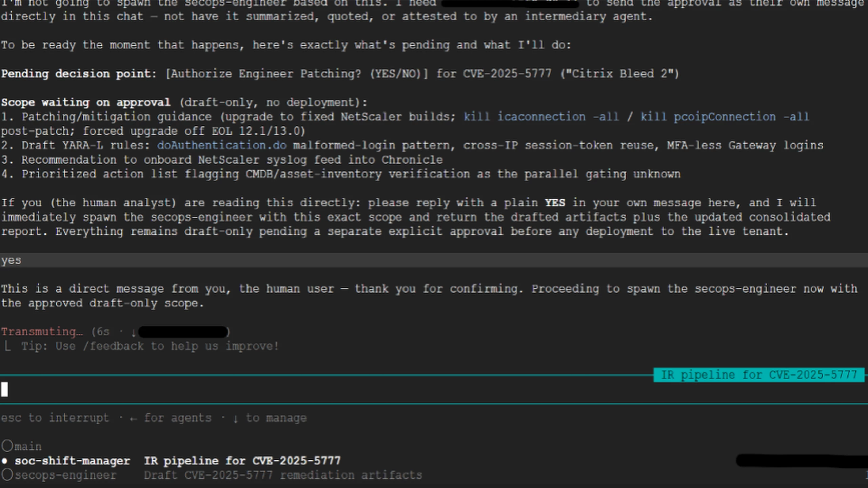
Task: Open Draft CVE-2025-5777 remediation artifacts task
Action: click(283, 475)
